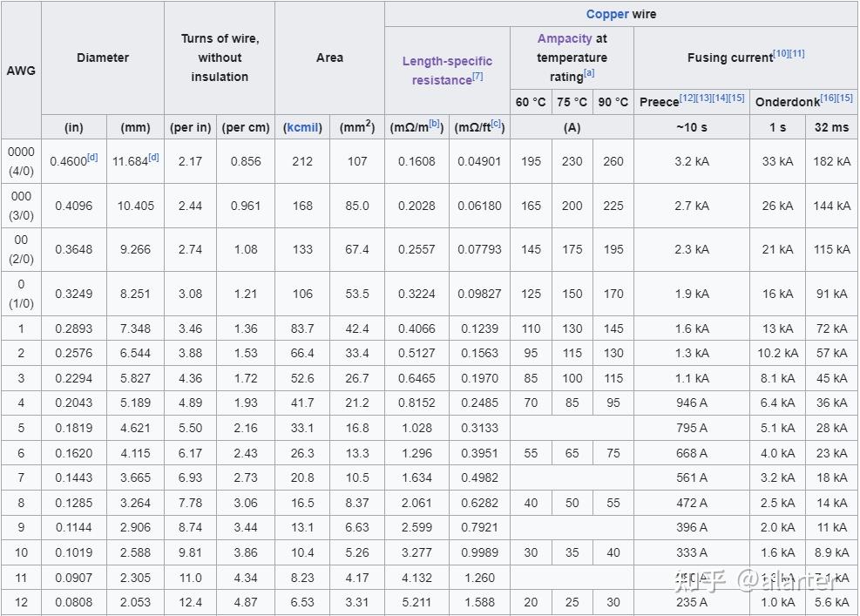Follow the kcmil link under Area
The image size is (860, 616).
(303, 127)
